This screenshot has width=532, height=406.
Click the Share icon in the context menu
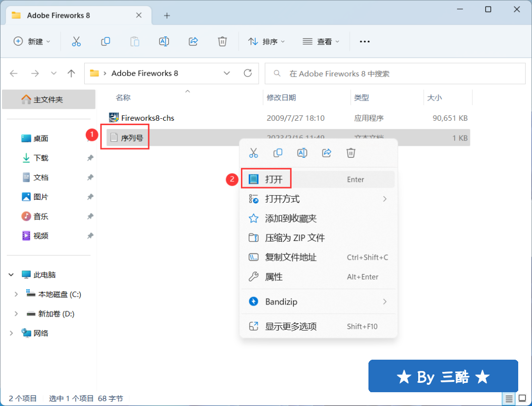click(x=327, y=153)
